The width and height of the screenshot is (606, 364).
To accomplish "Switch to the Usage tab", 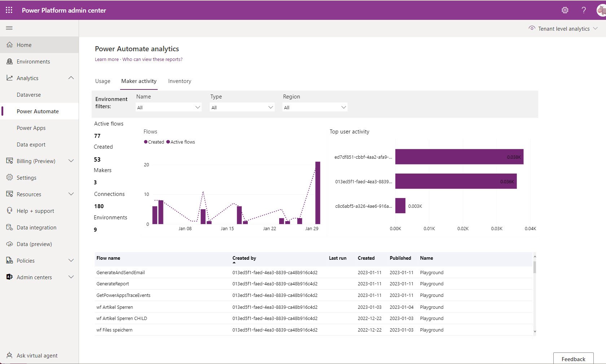I will coord(103,81).
